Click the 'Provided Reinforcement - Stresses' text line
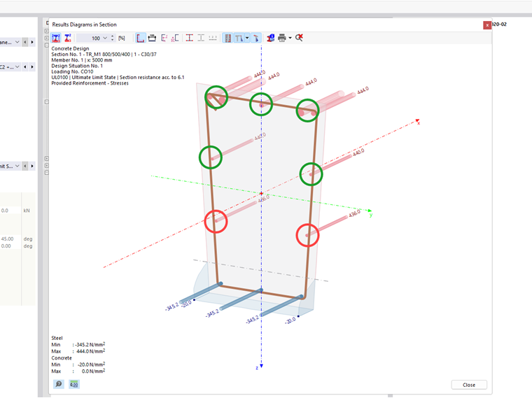This screenshot has height=398, width=532. tap(90, 83)
